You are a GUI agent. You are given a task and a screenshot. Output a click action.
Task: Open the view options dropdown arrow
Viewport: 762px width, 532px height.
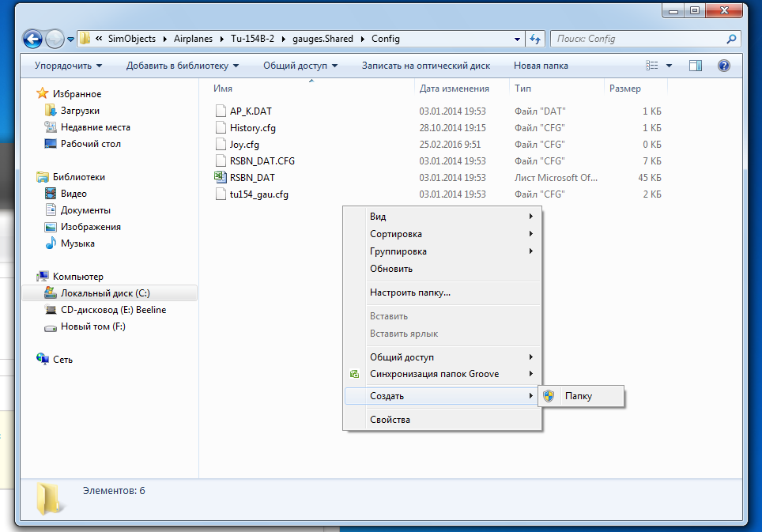pos(670,66)
